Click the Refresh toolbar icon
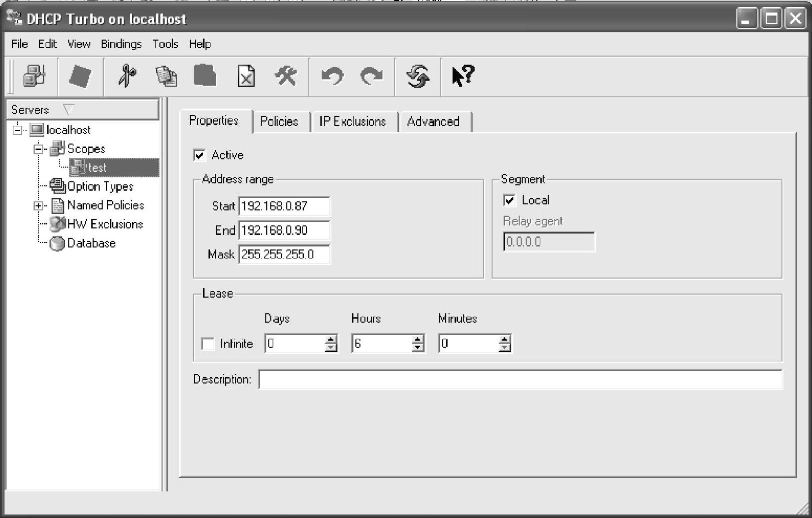The height and width of the screenshot is (518, 812). point(418,76)
